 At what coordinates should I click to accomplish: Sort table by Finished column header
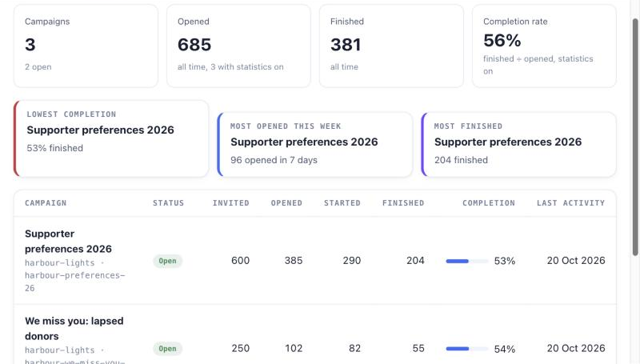(403, 203)
